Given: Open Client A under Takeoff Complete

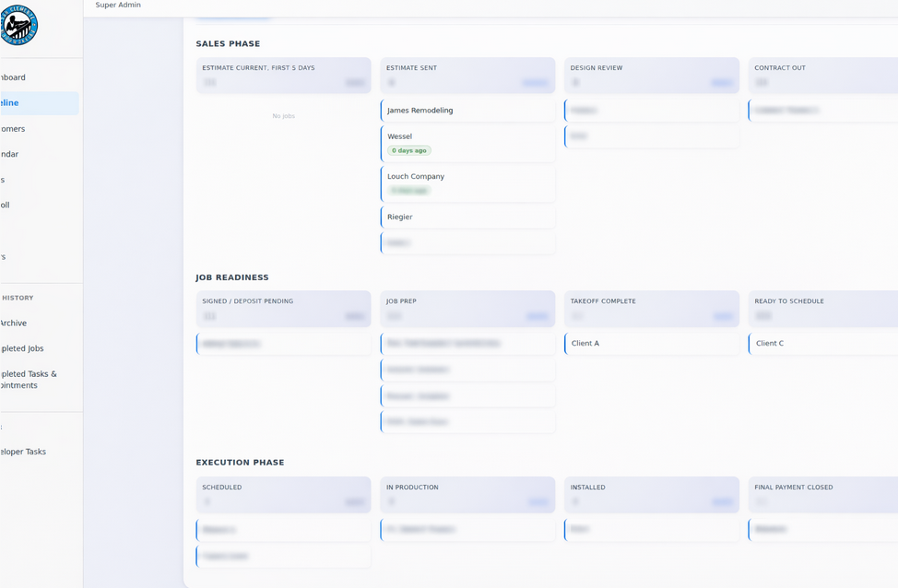Looking at the screenshot, I should click(x=652, y=343).
